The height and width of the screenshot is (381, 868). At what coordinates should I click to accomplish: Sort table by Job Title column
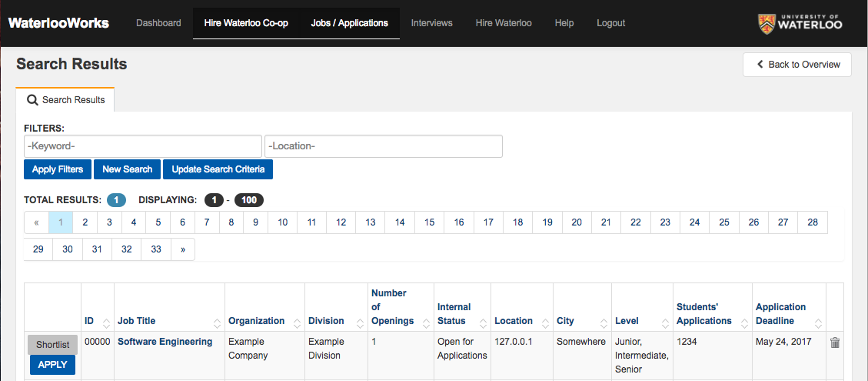point(217,323)
